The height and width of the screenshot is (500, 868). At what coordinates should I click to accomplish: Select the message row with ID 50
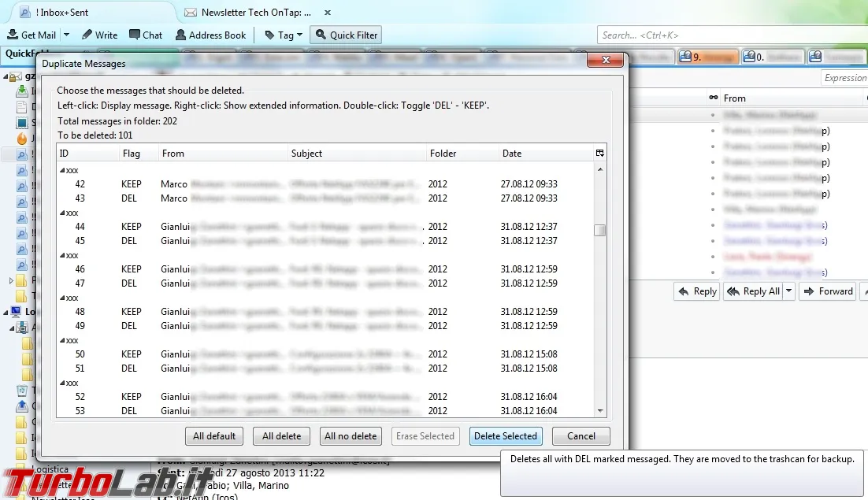(x=325, y=354)
